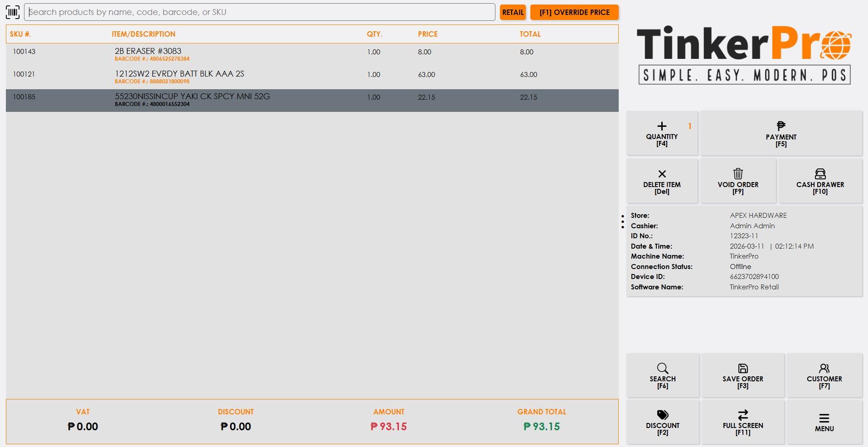The image size is (868, 447).
Task: Save Order using the save icon [F3]
Action: (742, 368)
